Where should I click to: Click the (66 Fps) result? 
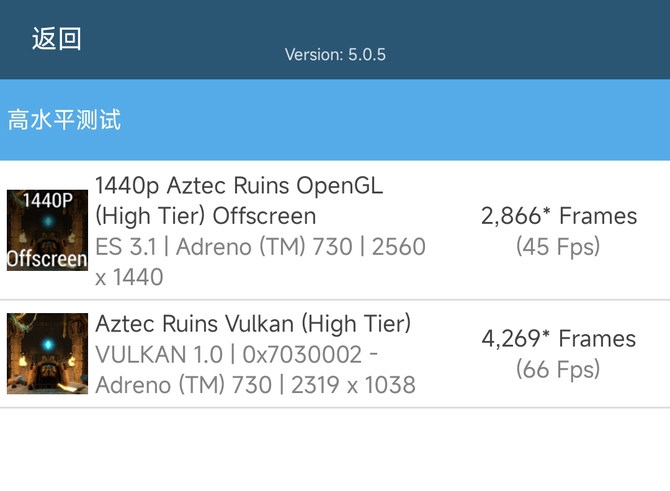click(x=558, y=369)
